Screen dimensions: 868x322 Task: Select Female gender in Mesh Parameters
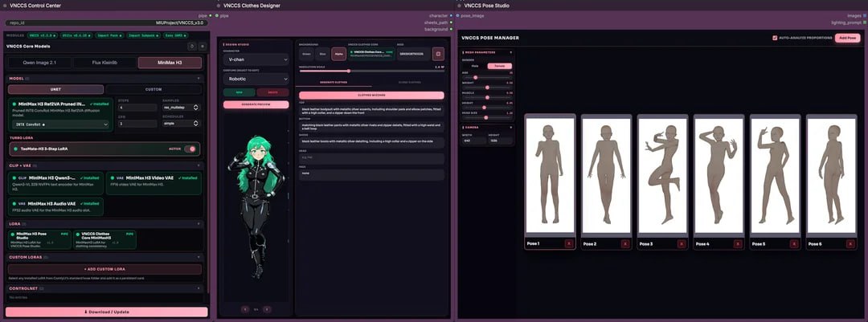499,66
